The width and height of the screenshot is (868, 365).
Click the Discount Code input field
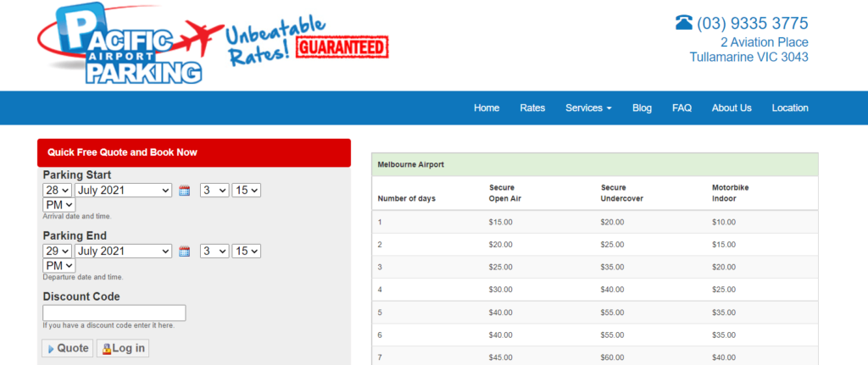(x=114, y=313)
